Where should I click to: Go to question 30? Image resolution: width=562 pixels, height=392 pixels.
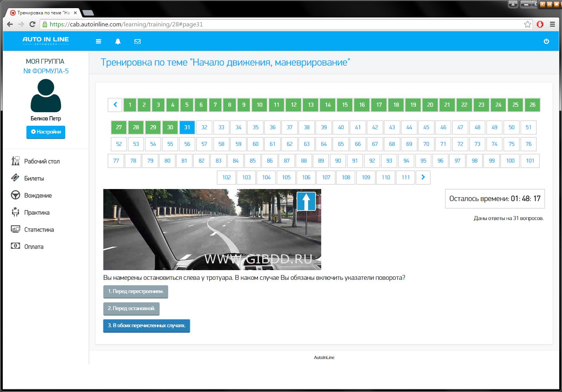click(x=170, y=127)
